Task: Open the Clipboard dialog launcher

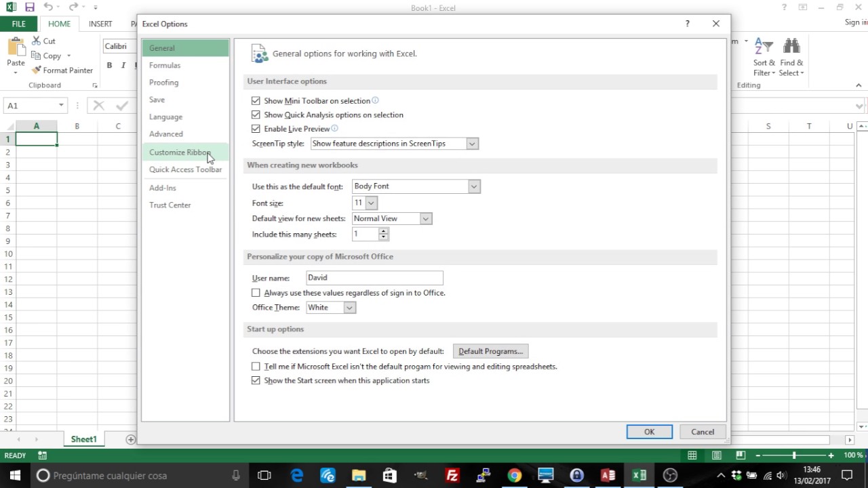Action: [95, 85]
